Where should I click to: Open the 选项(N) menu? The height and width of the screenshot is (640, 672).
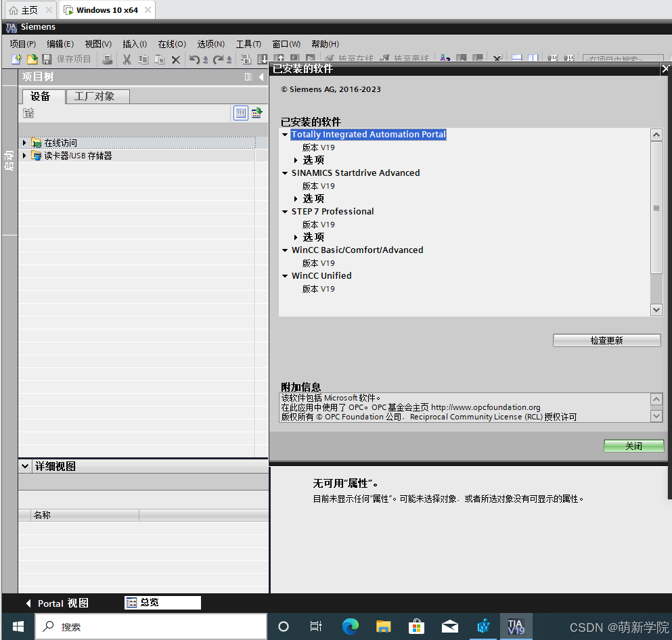(x=211, y=44)
